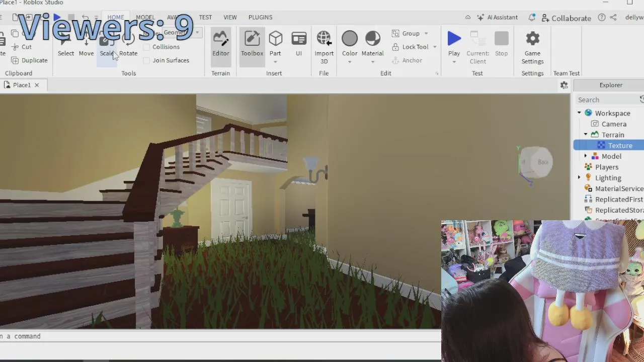Open the Part type dropdown arrow

[275, 62]
